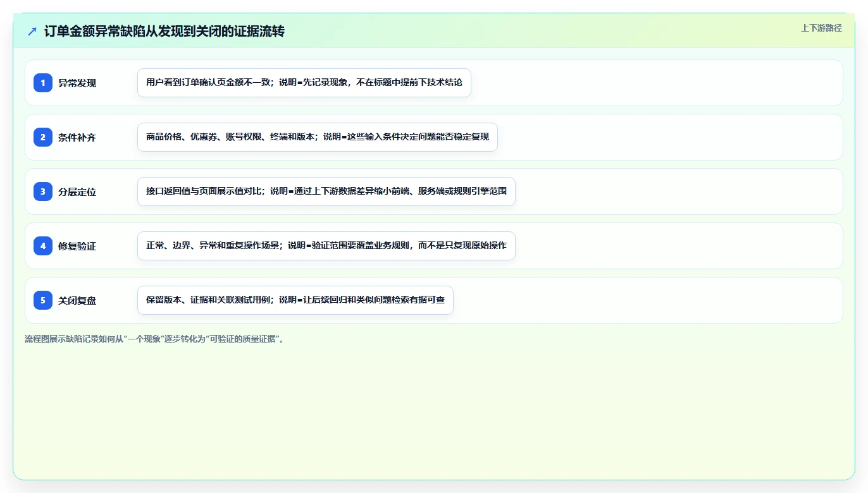Click the description box starting 商品价格、优惠券
Viewport: 868px width, 493px height.
click(x=318, y=137)
